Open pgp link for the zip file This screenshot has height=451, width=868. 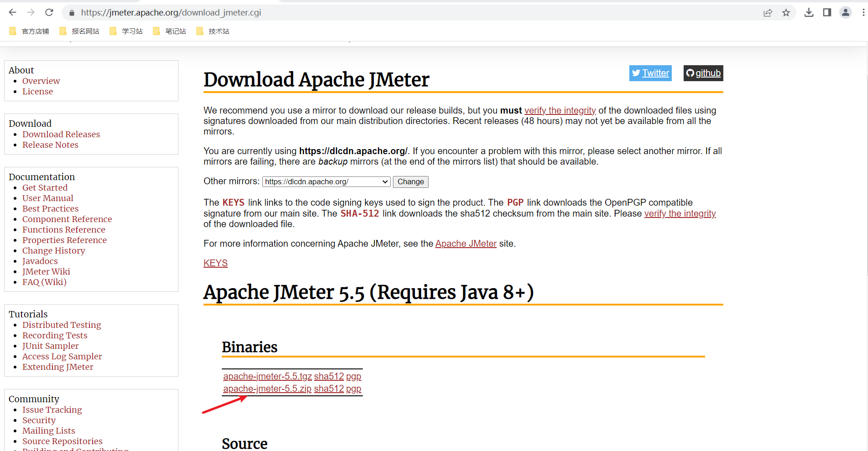pyautogui.click(x=354, y=389)
